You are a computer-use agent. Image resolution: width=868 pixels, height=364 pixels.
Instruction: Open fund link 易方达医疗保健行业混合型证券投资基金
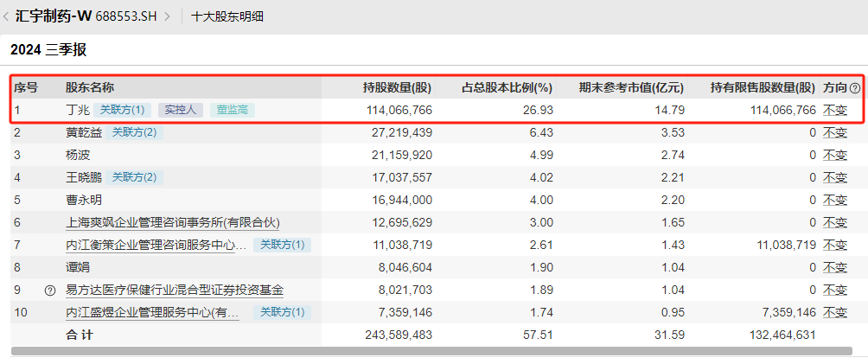pos(175,291)
